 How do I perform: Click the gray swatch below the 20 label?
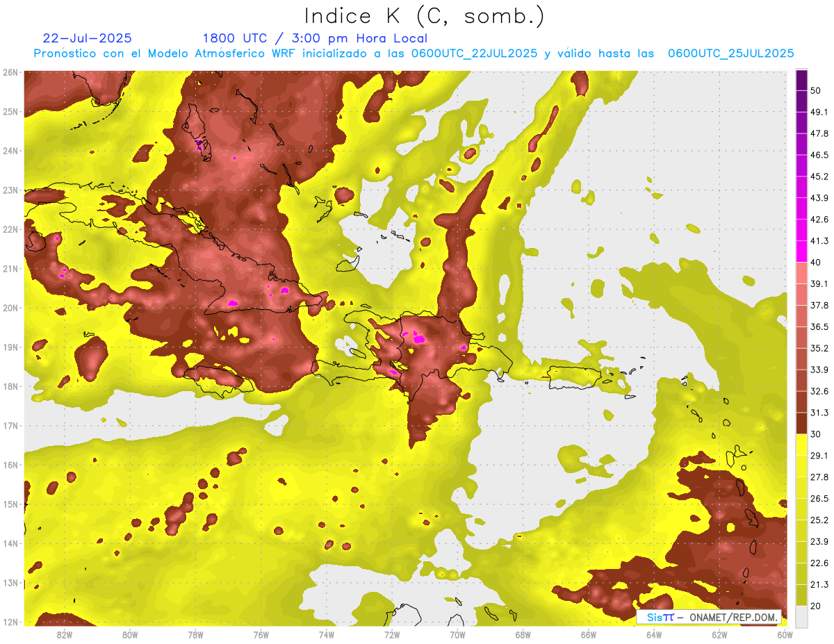click(x=801, y=616)
